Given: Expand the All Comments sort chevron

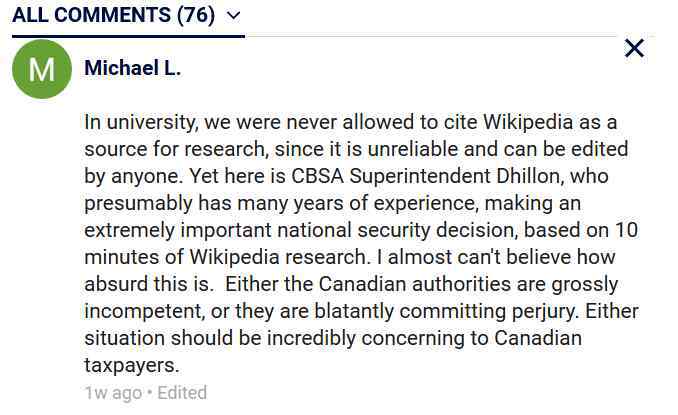Looking at the screenshot, I should [233, 16].
